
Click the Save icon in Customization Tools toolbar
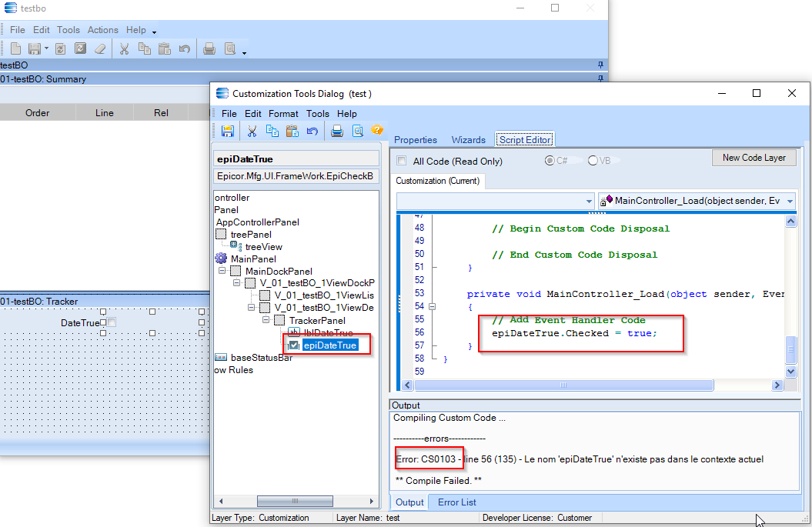228,131
